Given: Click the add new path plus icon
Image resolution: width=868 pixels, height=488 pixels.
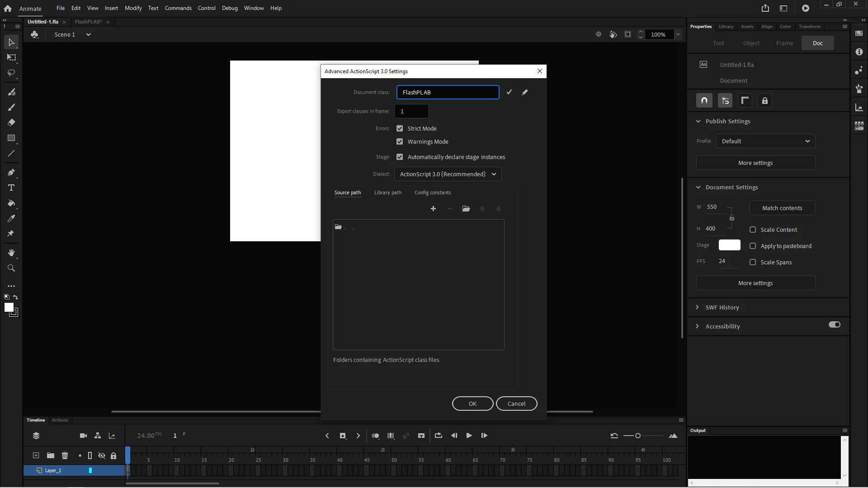Looking at the screenshot, I should (x=433, y=209).
